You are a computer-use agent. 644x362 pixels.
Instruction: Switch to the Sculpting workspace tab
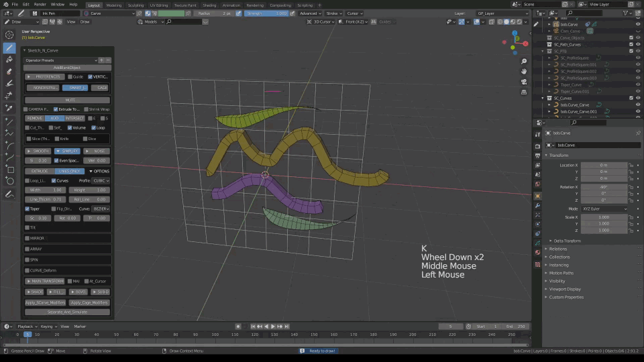136,5
